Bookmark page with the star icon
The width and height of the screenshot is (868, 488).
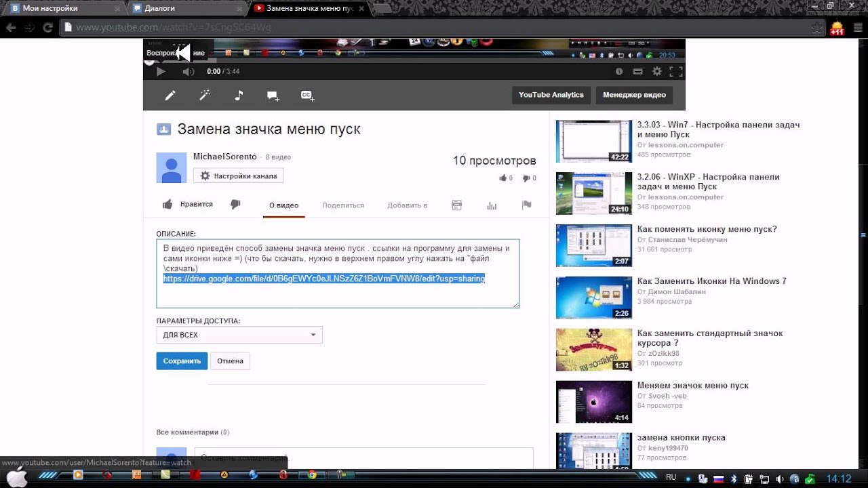tap(817, 28)
